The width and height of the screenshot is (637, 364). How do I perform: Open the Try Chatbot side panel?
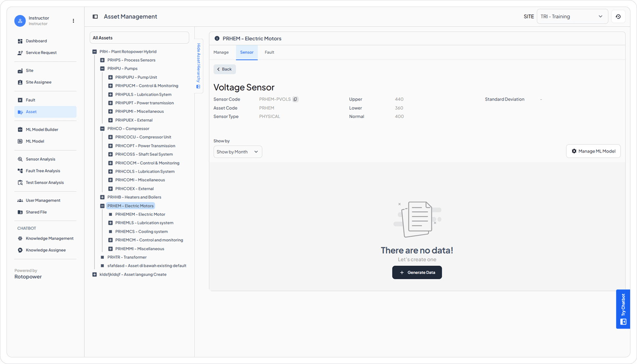coord(623,309)
